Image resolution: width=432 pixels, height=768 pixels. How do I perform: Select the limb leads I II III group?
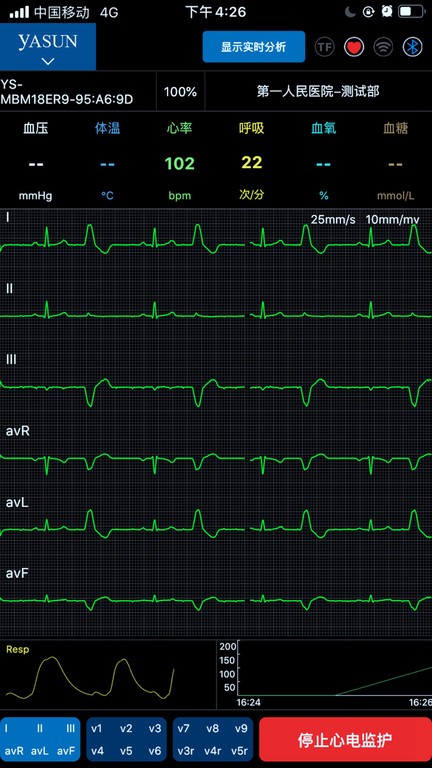(x=40, y=739)
